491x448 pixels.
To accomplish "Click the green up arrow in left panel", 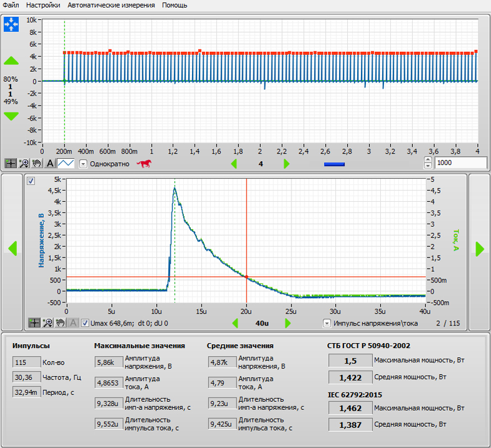I will pos(11,61).
